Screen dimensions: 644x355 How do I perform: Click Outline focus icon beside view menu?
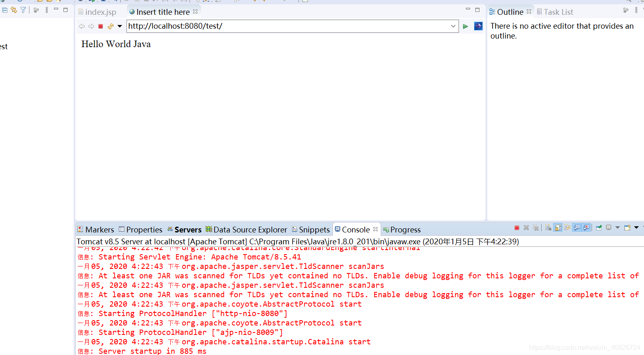pos(626,10)
